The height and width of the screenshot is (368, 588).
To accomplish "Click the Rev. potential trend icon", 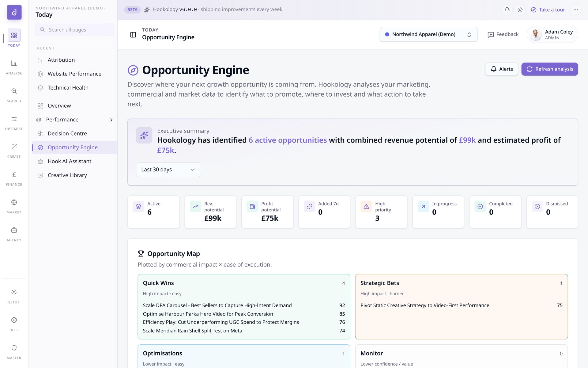I will (x=195, y=206).
